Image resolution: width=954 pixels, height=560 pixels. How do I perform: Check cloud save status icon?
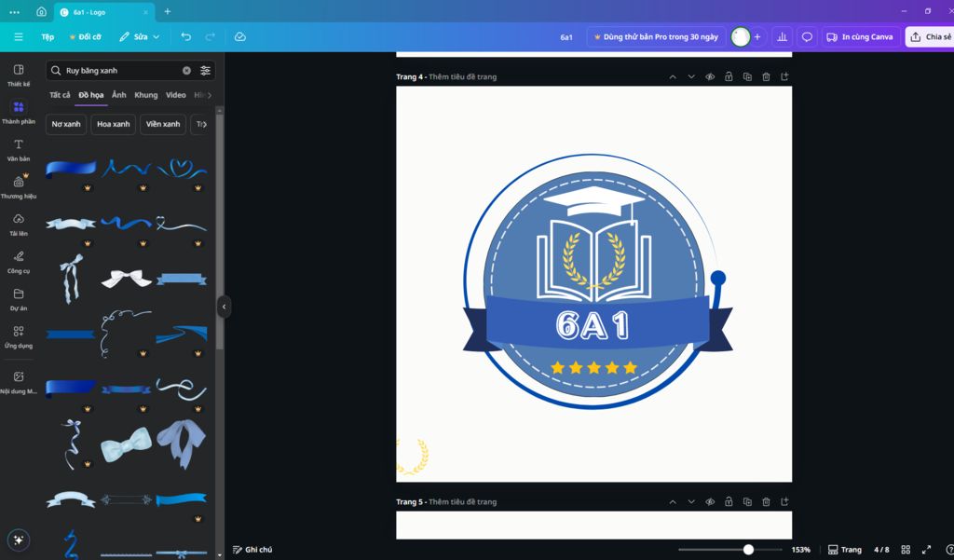tap(240, 37)
